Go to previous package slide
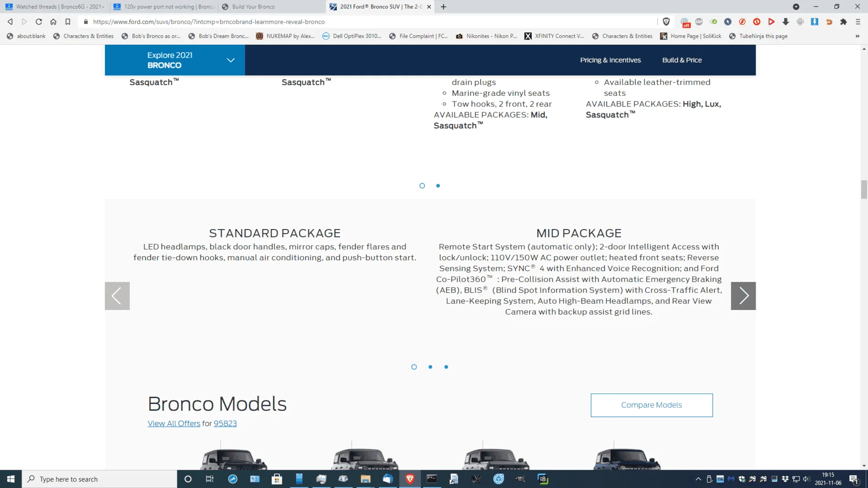This screenshot has width=868, height=488. [x=117, y=296]
